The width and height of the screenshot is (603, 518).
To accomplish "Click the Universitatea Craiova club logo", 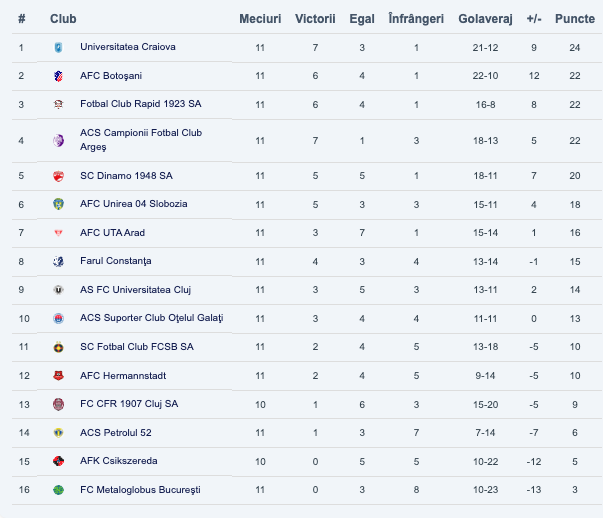I will click(x=58, y=48).
